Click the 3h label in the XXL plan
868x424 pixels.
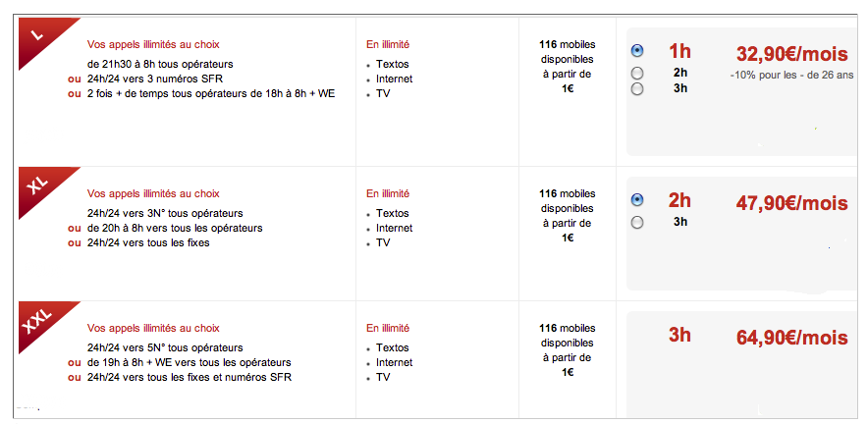click(679, 335)
